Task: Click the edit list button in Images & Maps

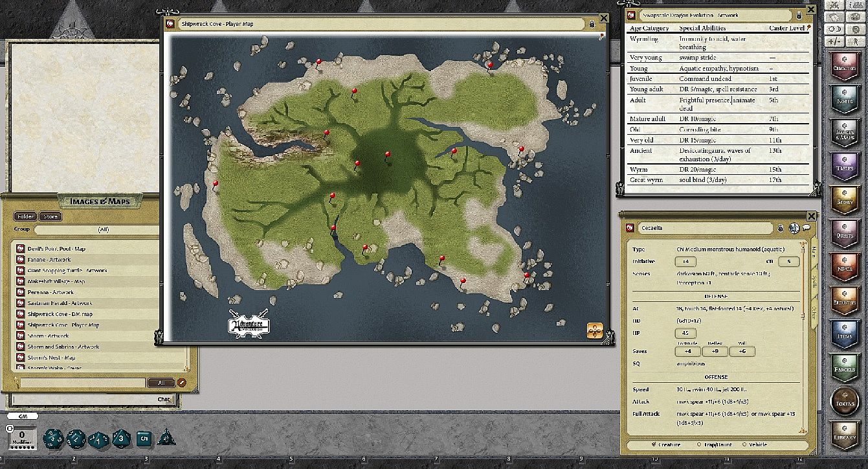Action: click(182, 382)
